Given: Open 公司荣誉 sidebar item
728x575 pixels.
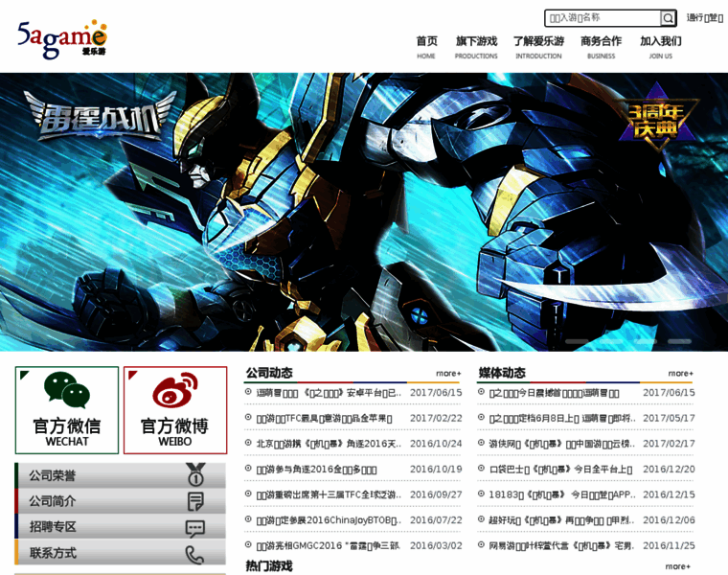Looking at the screenshot, I should (121, 475).
